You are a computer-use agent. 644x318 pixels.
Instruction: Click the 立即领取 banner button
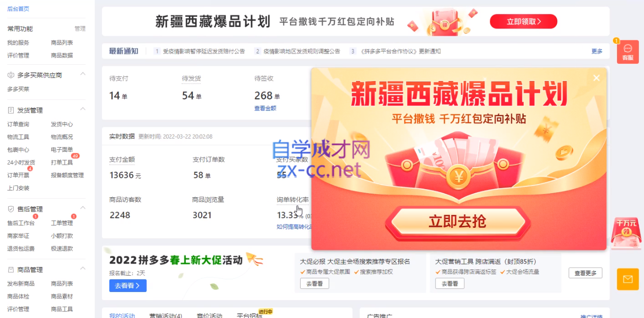tap(523, 21)
